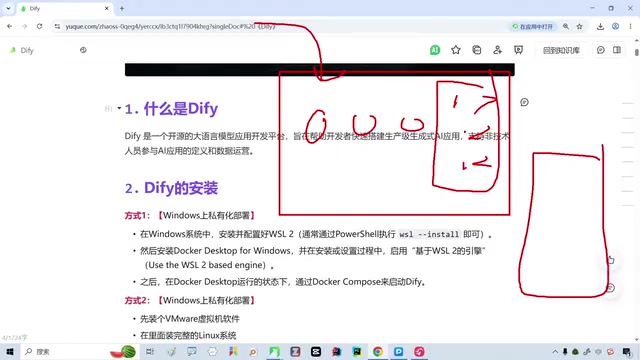Add a comment via the bubble icon beside heading 1

[x=524, y=102]
